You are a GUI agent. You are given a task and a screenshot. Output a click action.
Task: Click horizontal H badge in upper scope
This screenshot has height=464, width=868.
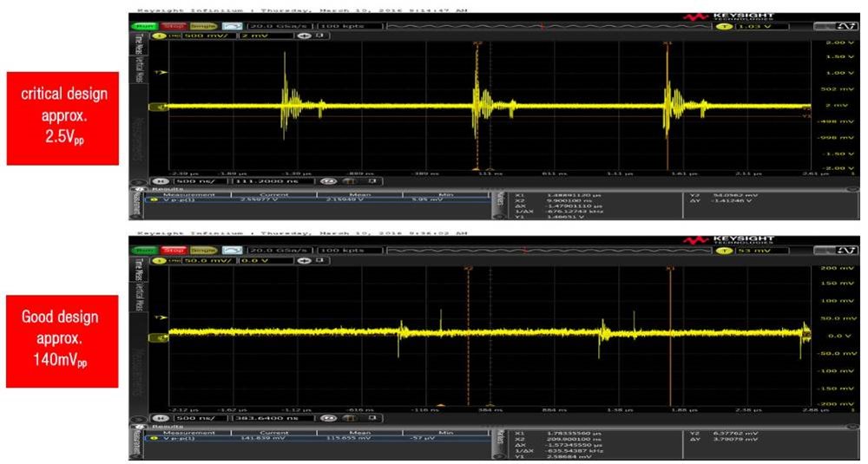pos(161,181)
